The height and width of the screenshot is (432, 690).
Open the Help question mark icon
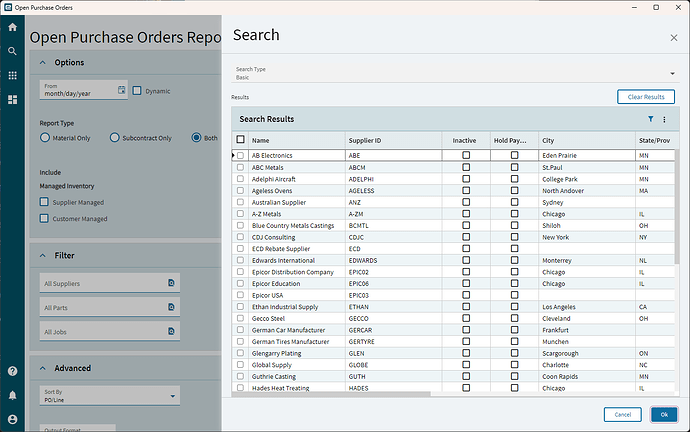[12, 371]
